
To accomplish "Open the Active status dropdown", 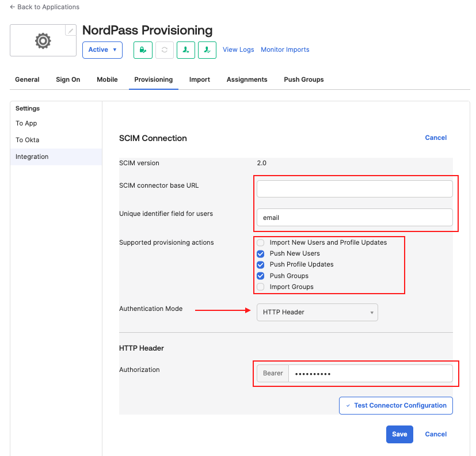I will [102, 50].
